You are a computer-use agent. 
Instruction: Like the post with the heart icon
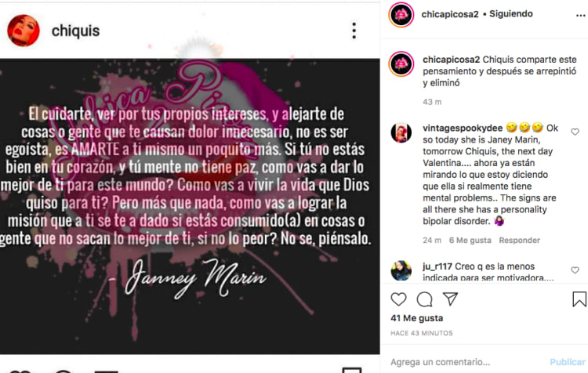click(398, 299)
